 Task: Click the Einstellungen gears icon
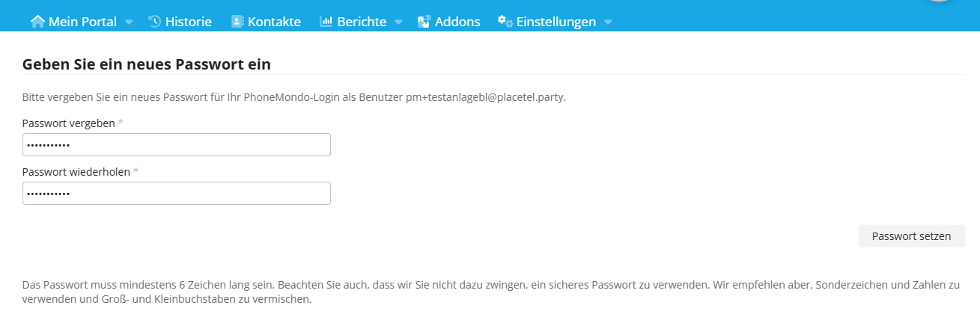505,22
